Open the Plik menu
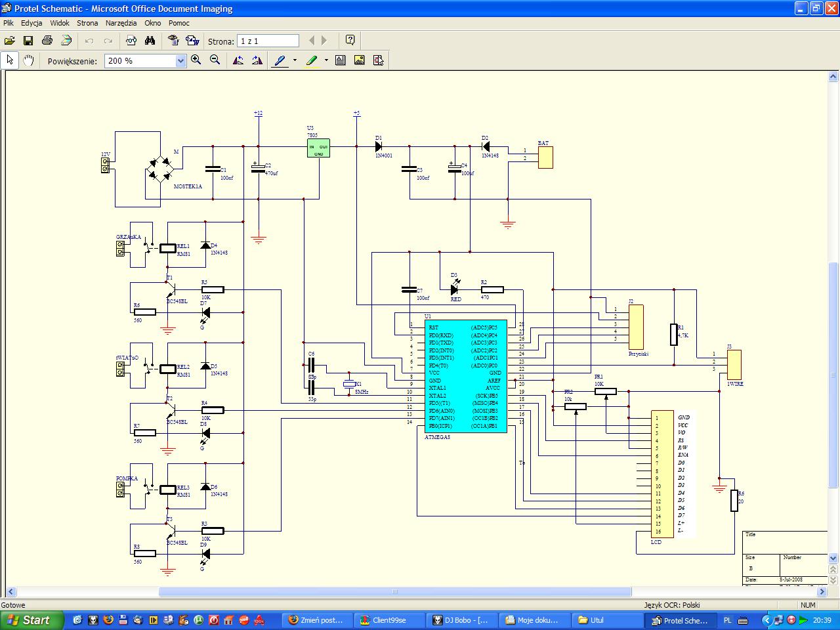Screen dimensions: 840x630 coord(9,23)
